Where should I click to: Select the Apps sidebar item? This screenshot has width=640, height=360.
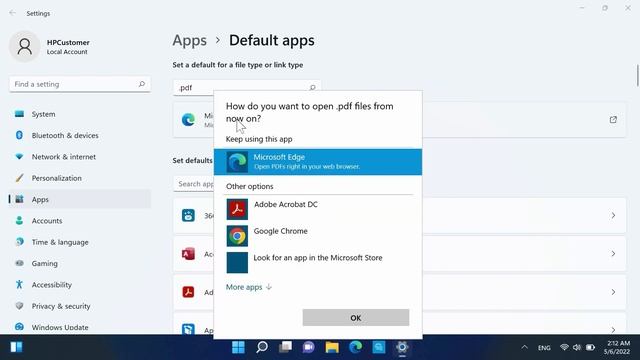pyautogui.click(x=80, y=199)
